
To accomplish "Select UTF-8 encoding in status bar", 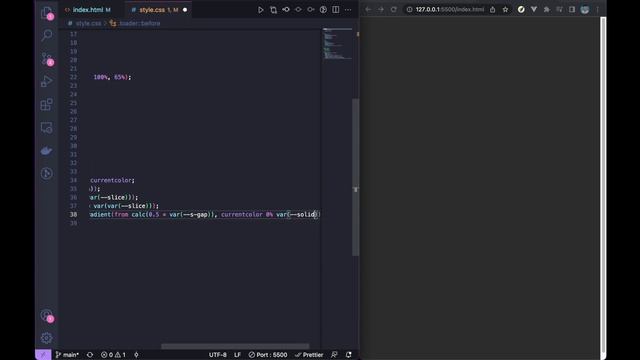I will point(218,355).
